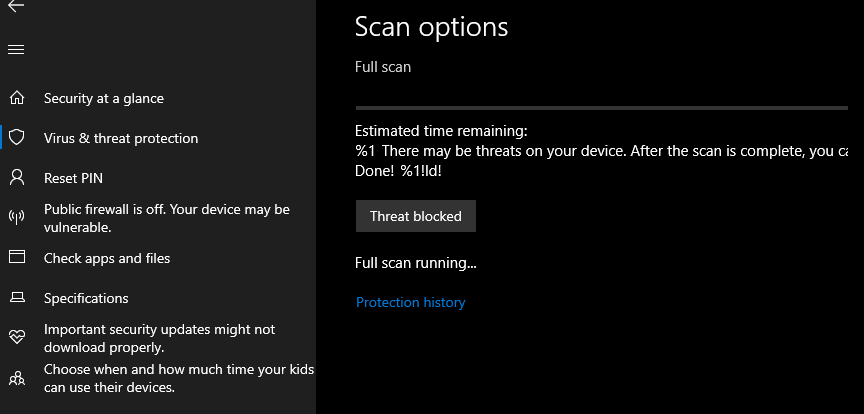Expand the hamburger navigation menu
Screen dimensions: 864x414
point(16,49)
